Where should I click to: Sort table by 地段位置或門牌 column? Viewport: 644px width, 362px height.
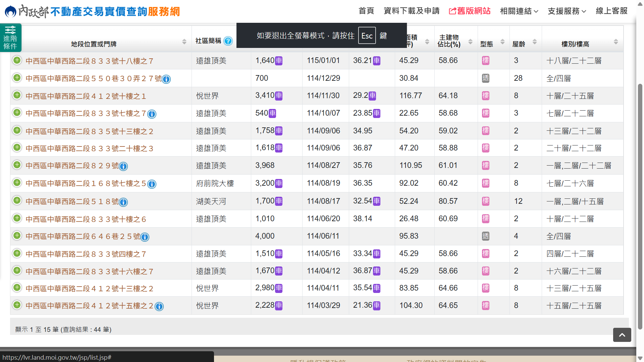[x=184, y=42]
